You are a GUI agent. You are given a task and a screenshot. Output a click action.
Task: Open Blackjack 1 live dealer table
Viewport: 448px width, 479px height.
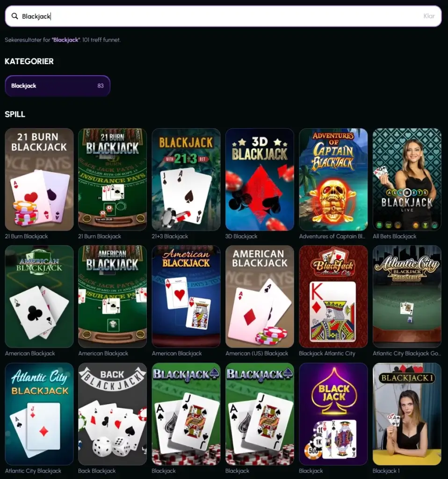tap(407, 414)
